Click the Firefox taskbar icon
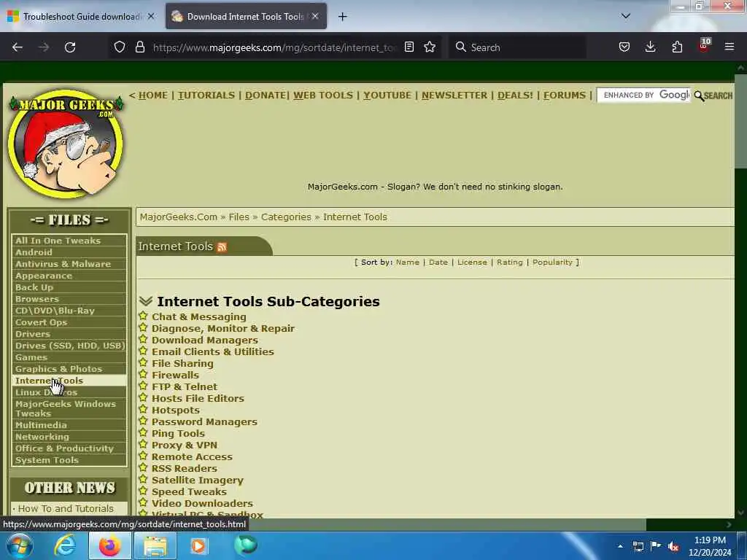The width and height of the screenshot is (747, 560). pyautogui.click(x=109, y=545)
